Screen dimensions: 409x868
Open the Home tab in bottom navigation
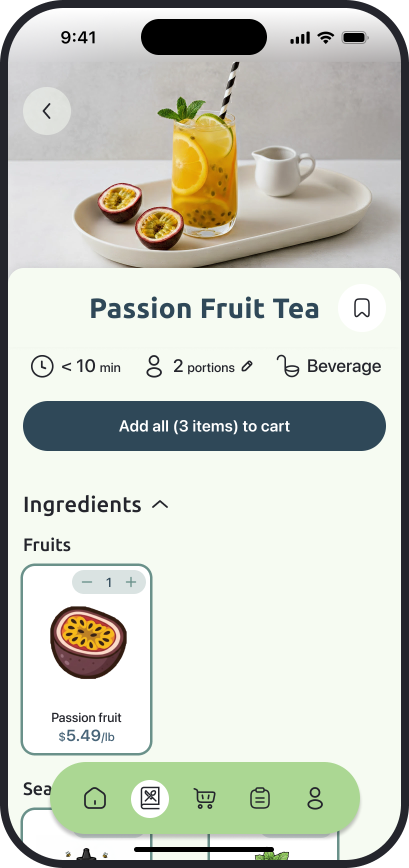point(95,798)
